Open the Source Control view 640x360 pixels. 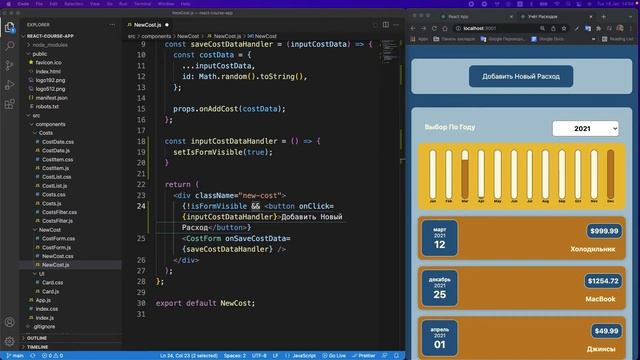point(10,65)
